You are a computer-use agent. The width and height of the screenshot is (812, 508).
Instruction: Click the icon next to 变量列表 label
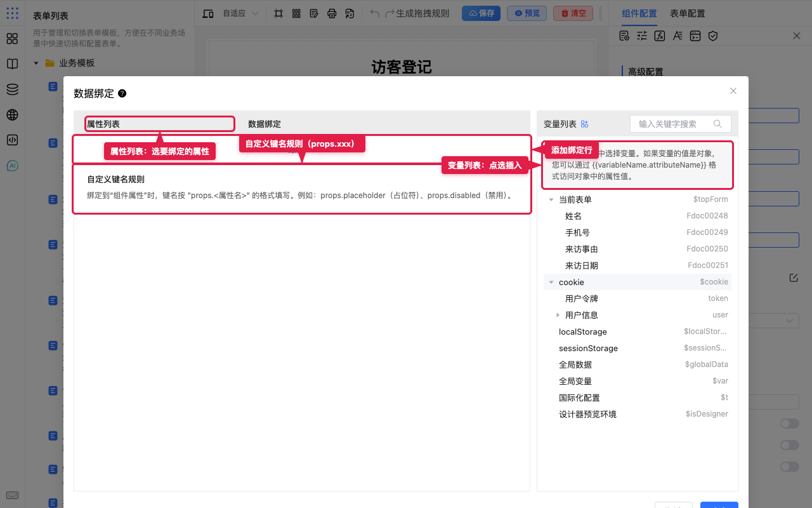click(585, 124)
